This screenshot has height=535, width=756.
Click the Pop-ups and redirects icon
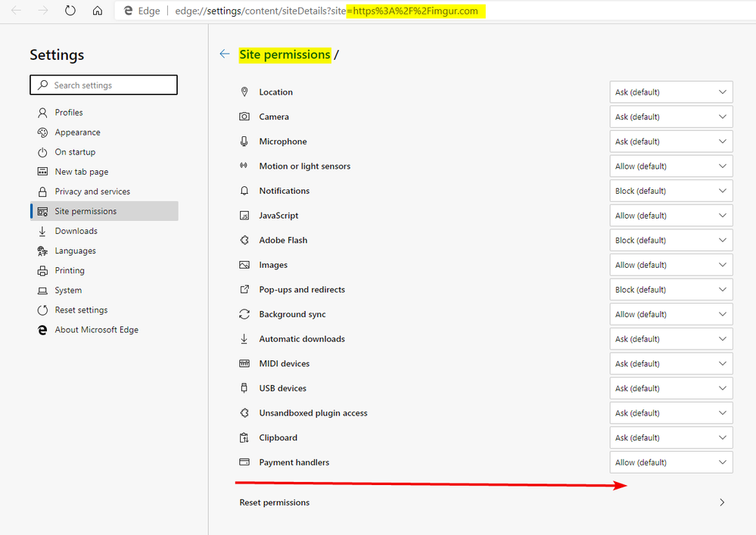pos(244,289)
